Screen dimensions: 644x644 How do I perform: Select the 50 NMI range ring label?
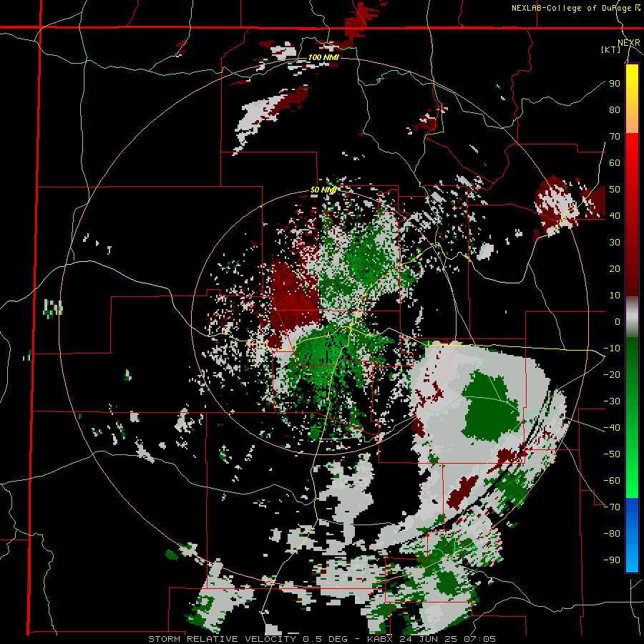coord(323,190)
